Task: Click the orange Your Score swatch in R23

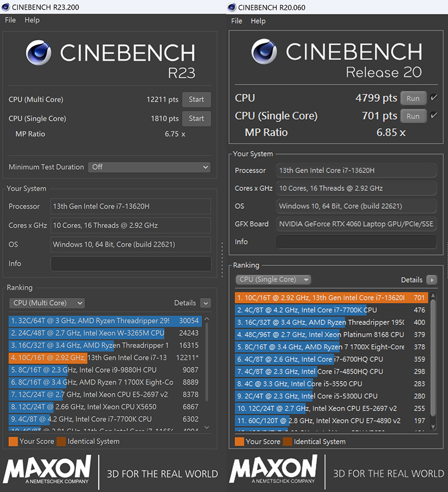Action: pos(13,442)
